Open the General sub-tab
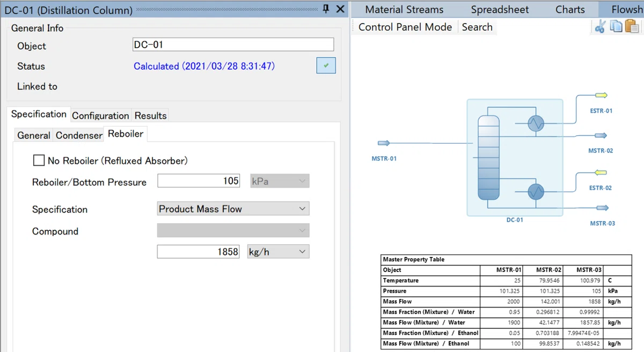 point(34,135)
